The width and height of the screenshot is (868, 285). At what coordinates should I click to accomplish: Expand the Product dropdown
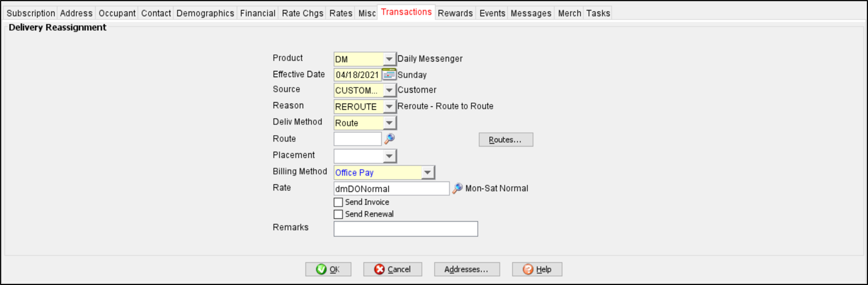389,59
